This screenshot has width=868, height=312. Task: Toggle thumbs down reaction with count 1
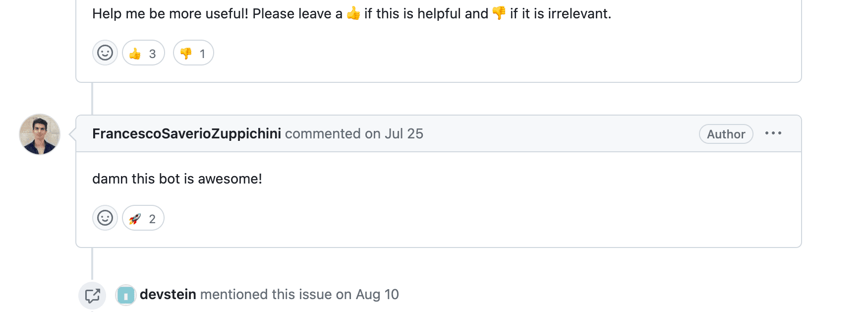click(193, 53)
